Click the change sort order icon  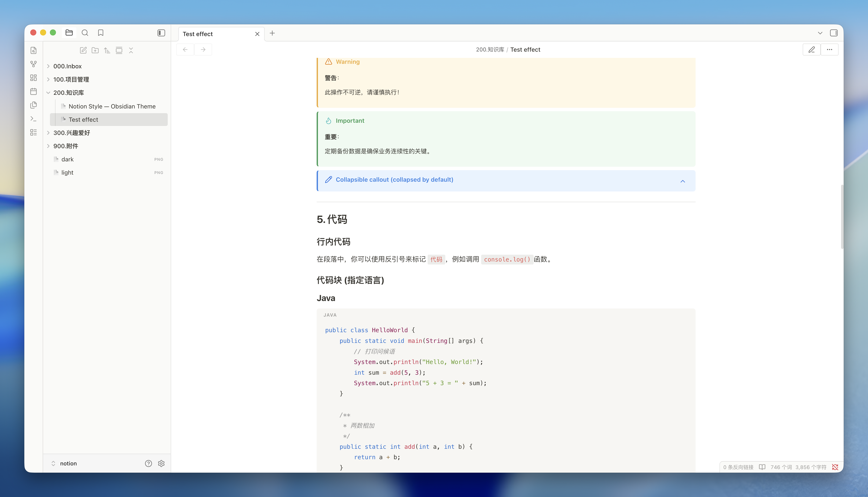point(107,51)
